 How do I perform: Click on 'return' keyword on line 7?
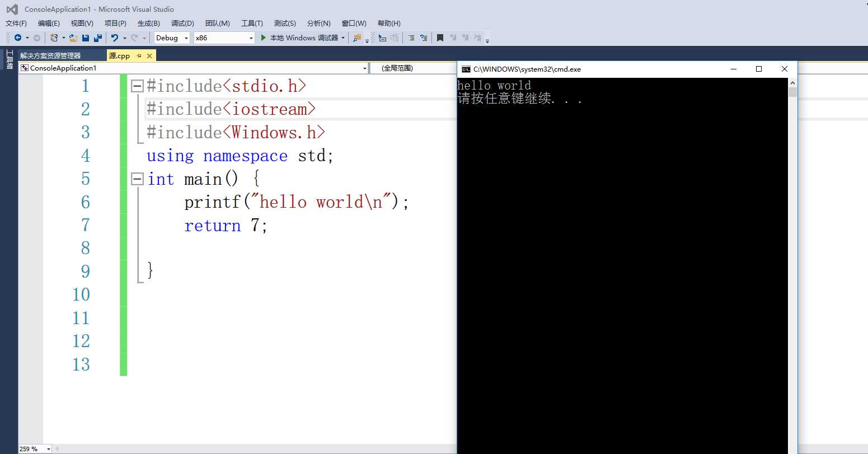213,226
